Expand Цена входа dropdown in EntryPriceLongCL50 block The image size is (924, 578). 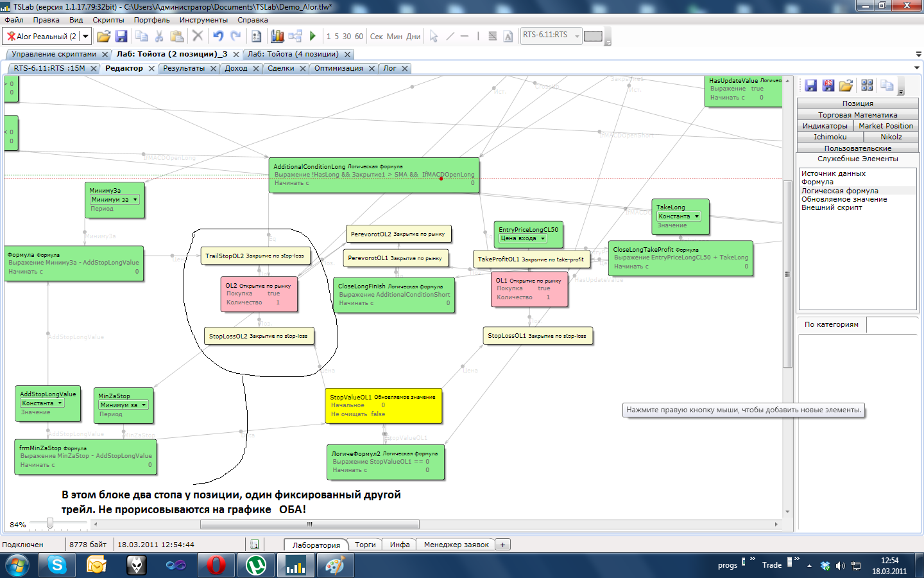543,238
